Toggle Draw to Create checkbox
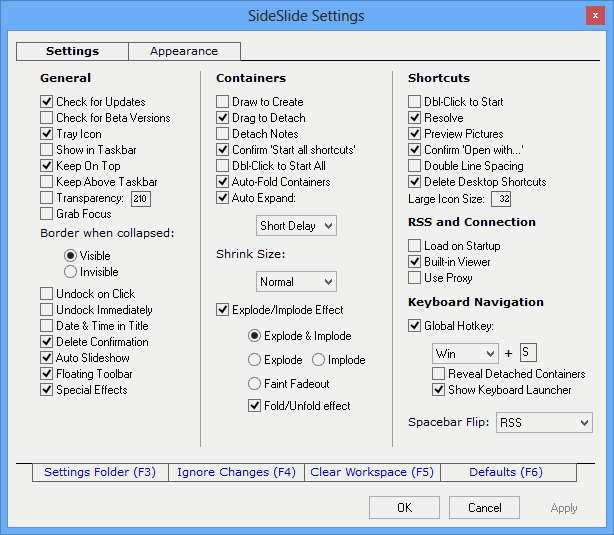The height and width of the screenshot is (535, 614). point(223,102)
